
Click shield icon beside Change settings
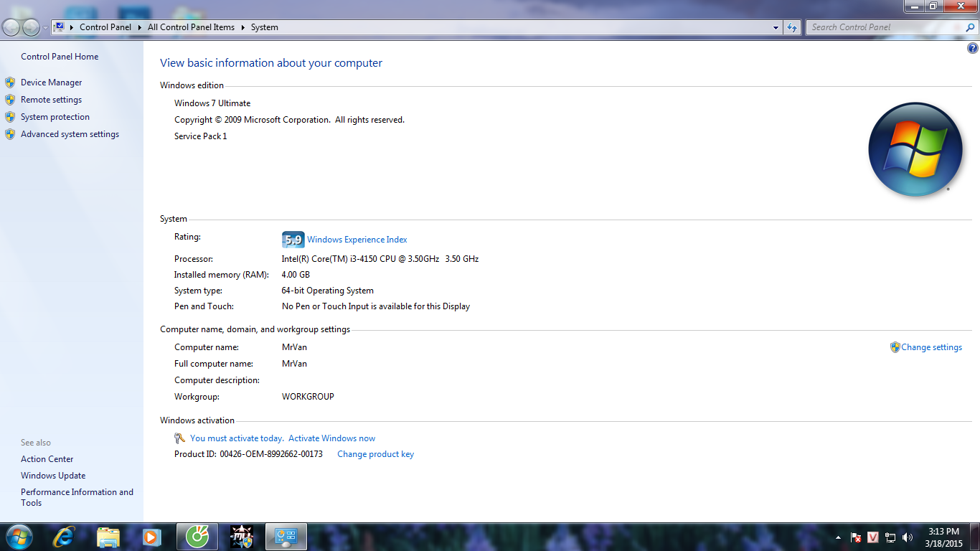pyautogui.click(x=895, y=347)
